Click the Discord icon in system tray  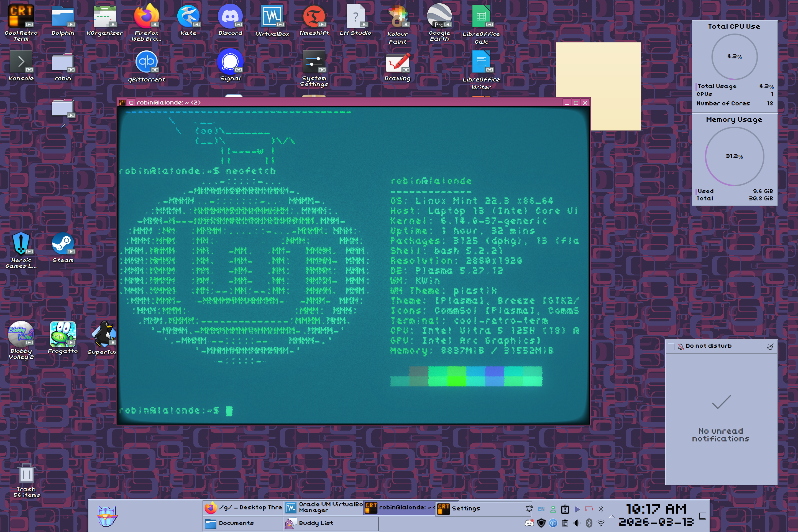click(x=529, y=523)
